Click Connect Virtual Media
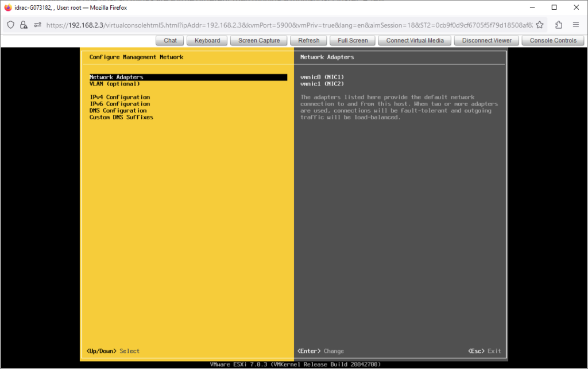The width and height of the screenshot is (588, 369). [x=415, y=40]
